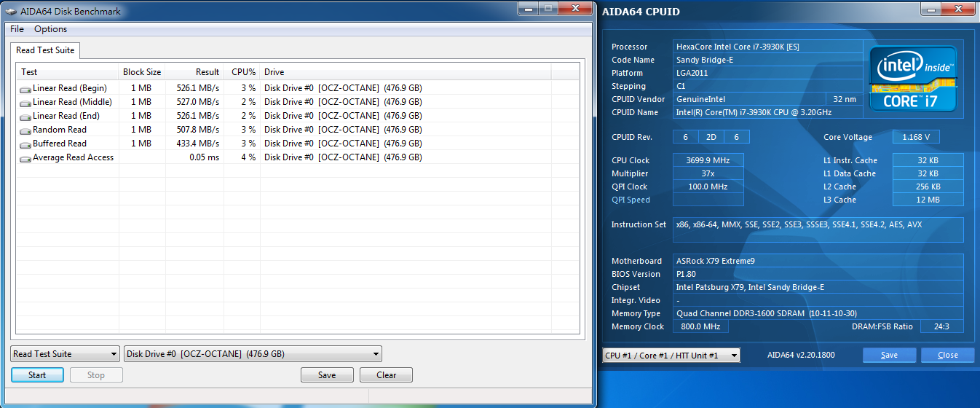Select the Average Read Access disk icon
The width and height of the screenshot is (980, 408).
[x=25, y=158]
